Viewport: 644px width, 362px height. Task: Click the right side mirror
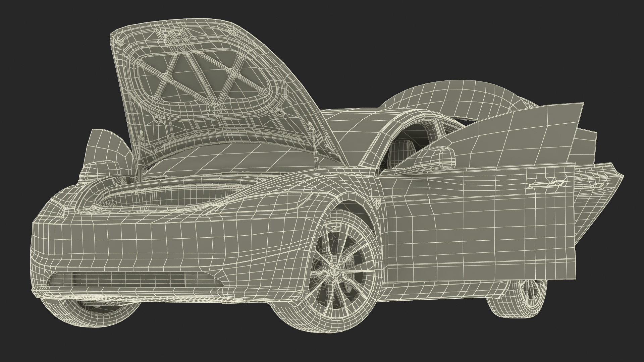(436, 158)
